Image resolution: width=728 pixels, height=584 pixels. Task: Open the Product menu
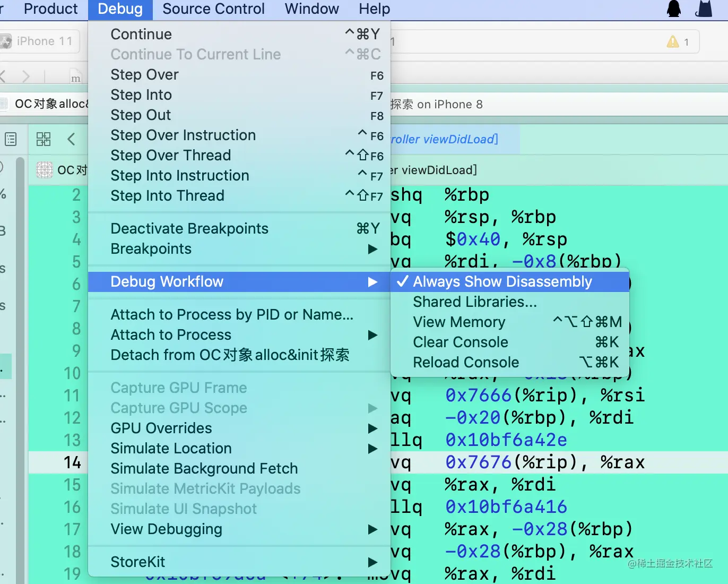pos(51,9)
